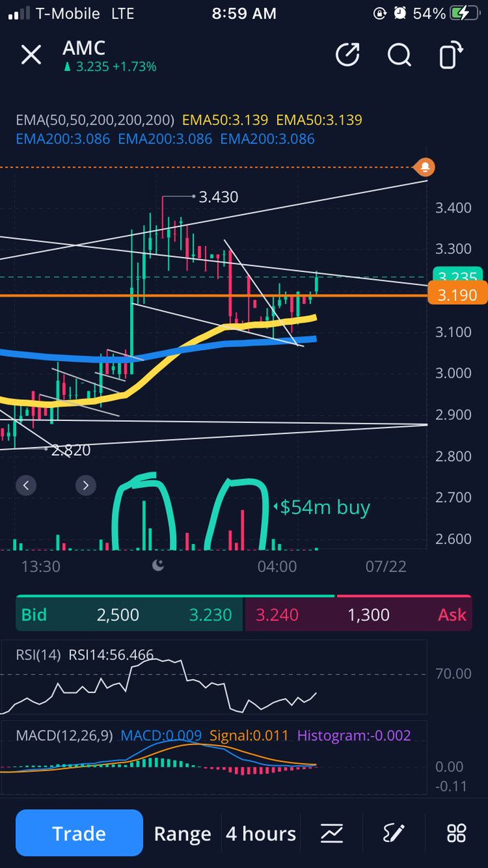Open the indicators grid icon
Viewport: 488px width, 868px height.
(457, 833)
